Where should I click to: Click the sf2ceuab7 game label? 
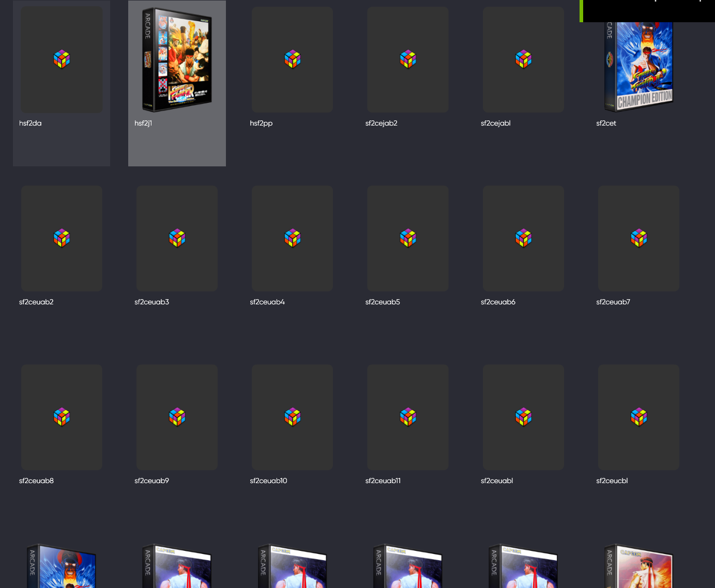pyautogui.click(x=613, y=302)
